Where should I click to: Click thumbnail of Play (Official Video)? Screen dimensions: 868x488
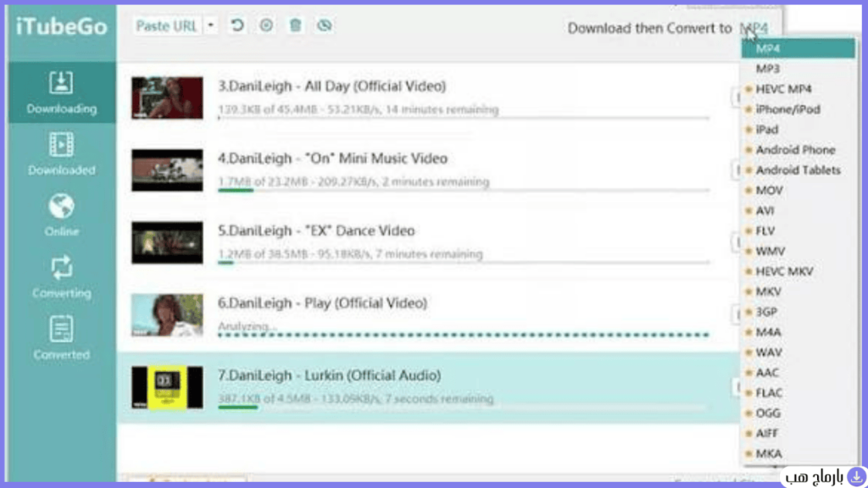point(167,315)
